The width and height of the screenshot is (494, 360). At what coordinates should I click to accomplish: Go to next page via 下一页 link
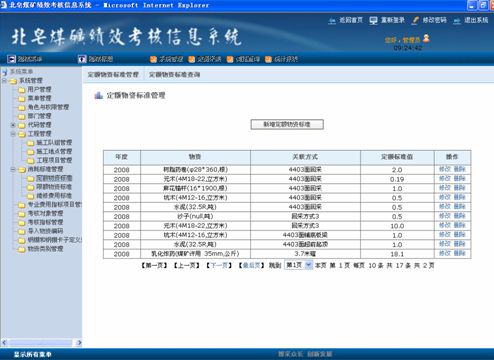219,265
